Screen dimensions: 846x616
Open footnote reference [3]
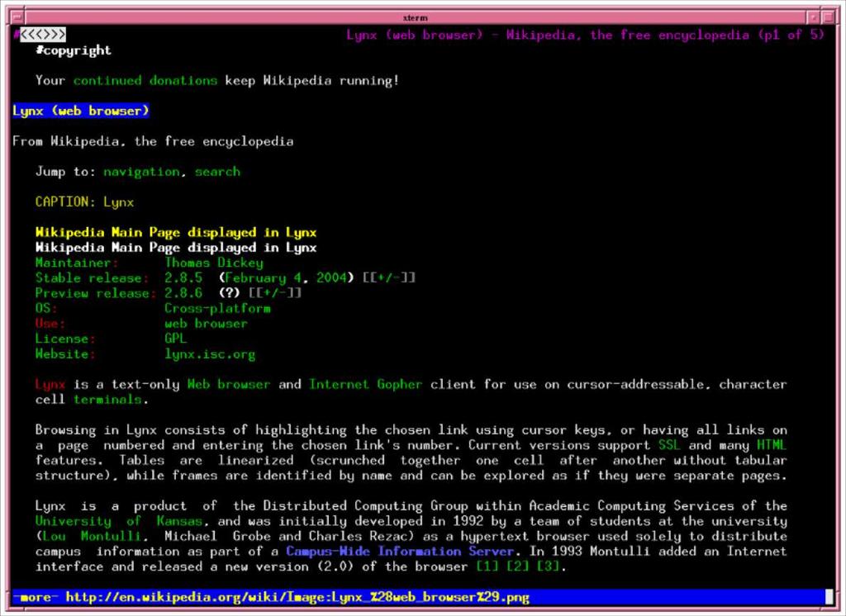pyautogui.click(x=549, y=567)
